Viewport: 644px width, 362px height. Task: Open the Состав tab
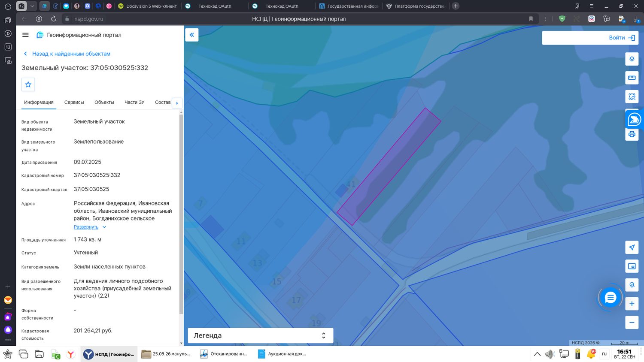[x=163, y=103]
